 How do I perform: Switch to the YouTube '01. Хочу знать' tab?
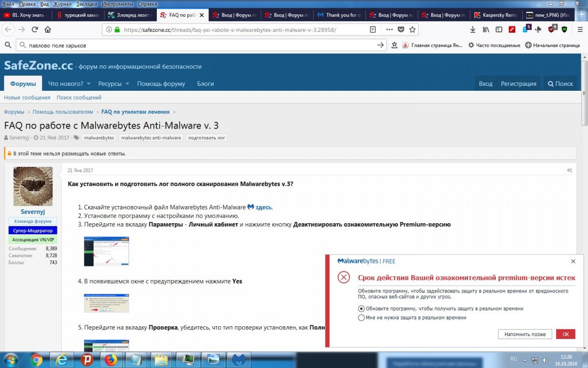pyautogui.click(x=26, y=15)
